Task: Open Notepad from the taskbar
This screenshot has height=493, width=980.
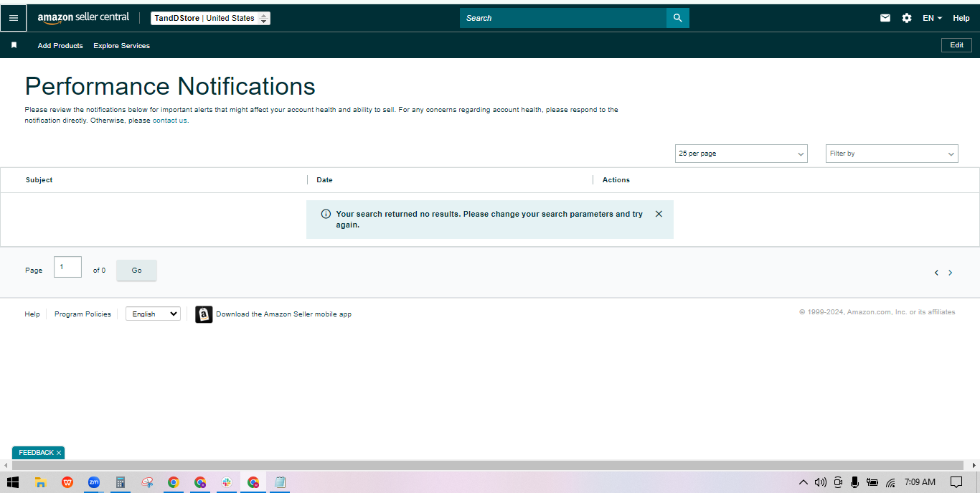Action: (x=280, y=482)
